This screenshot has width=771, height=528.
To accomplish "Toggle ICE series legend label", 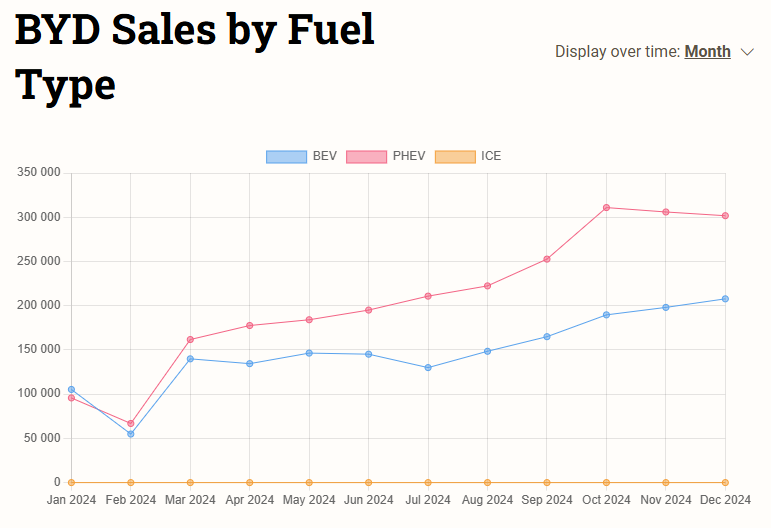I will coord(491,156).
